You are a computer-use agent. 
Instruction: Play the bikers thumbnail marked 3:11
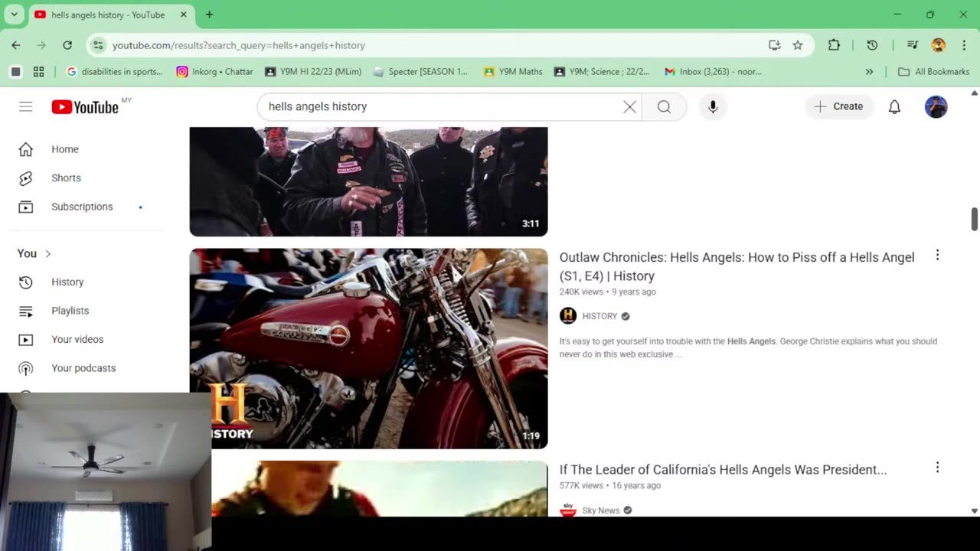click(x=368, y=181)
